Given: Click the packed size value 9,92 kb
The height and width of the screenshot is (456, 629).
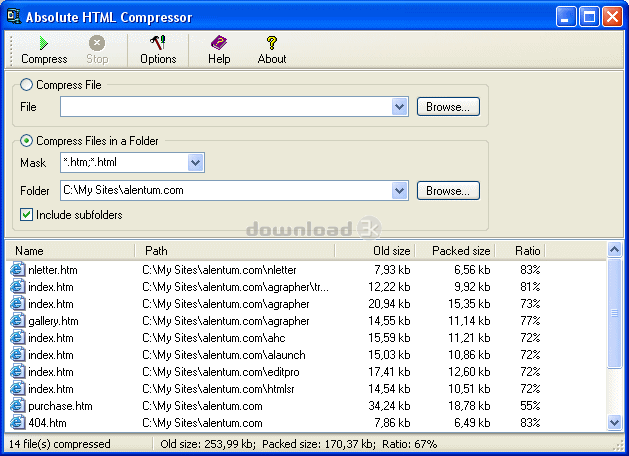Looking at the screenshot, I should pyautogui.click(x=472, y=287).
